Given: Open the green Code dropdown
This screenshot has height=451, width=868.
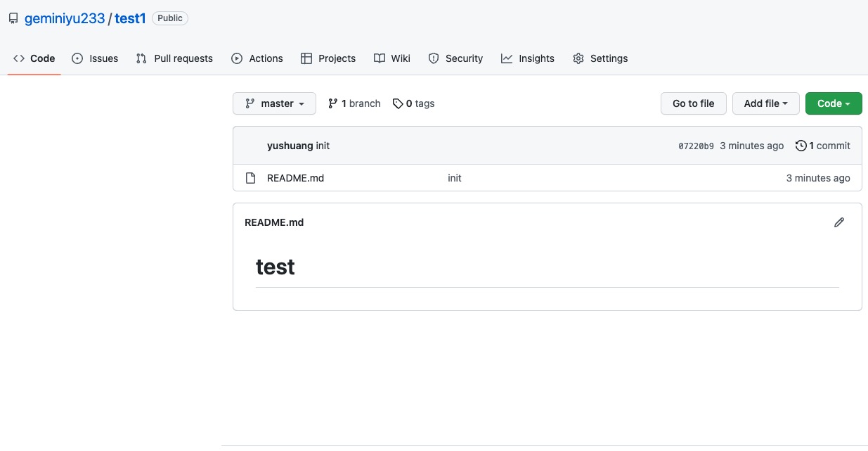Looking at the screenshot, I should 834,103.
